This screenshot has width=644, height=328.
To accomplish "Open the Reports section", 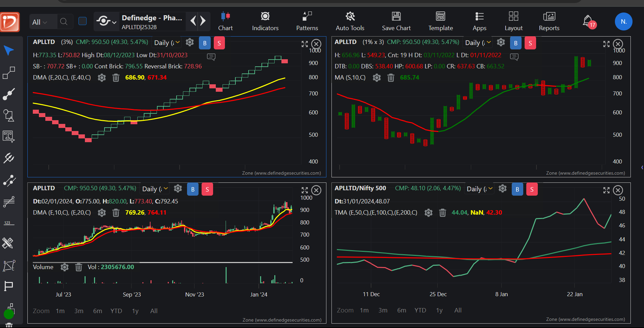I will click(x=549, y=22).
